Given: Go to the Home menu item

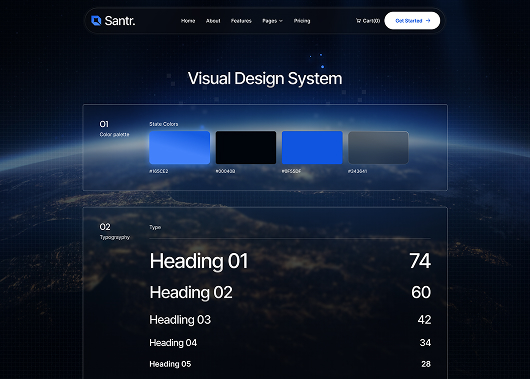Looking at the screenshot, I should point(188,21).
